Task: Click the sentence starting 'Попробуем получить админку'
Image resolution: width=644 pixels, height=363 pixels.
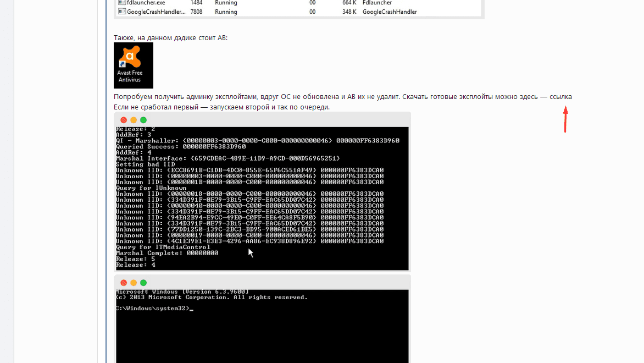Action: pos(257,97)
